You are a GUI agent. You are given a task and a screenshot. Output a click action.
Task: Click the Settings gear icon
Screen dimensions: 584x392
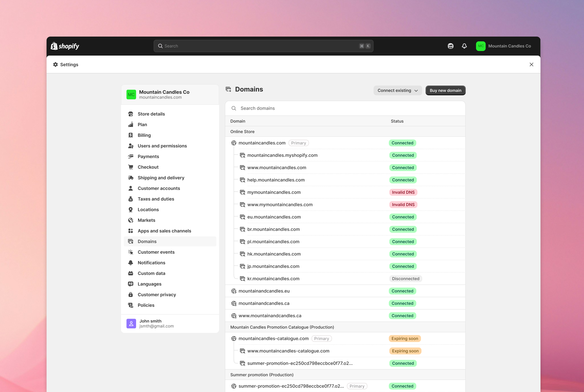[56, 65]
